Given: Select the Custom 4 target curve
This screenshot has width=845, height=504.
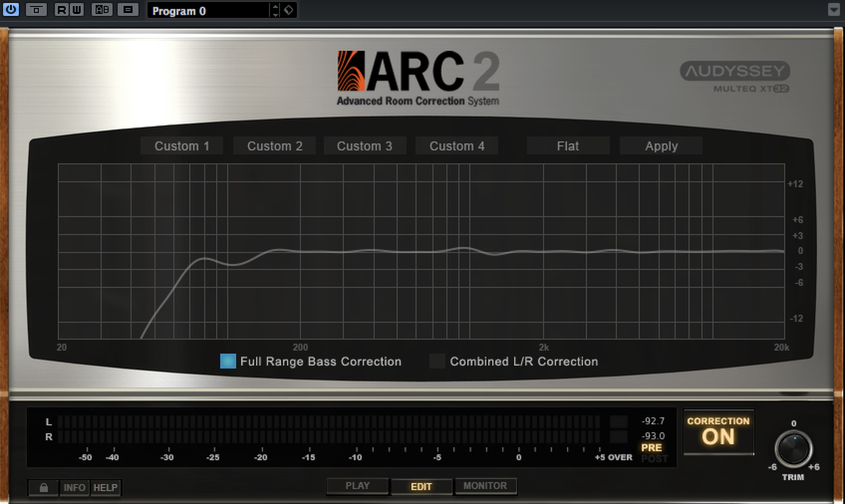Looking at the screenshot, I should [457, 146].
